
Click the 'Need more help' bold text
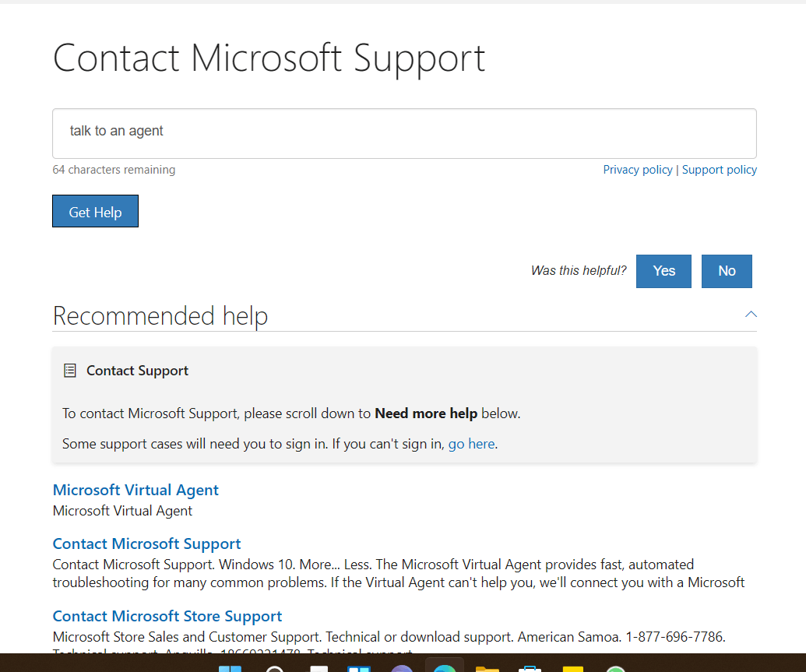426,413
